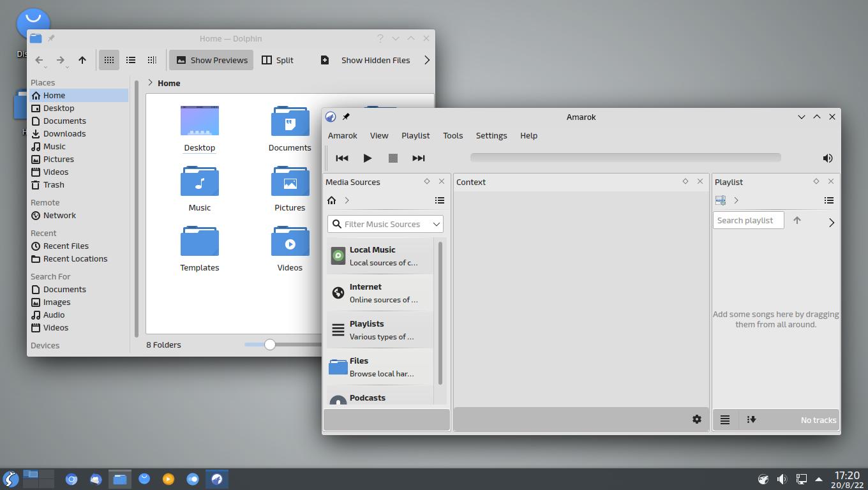Skip to next track in Amarok
The width and height of the screenshot is (868, 490).
coord(419,158)
